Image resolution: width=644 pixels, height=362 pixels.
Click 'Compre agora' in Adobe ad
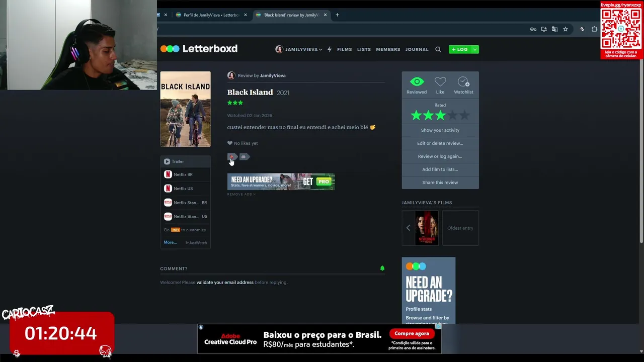(412, 334)
